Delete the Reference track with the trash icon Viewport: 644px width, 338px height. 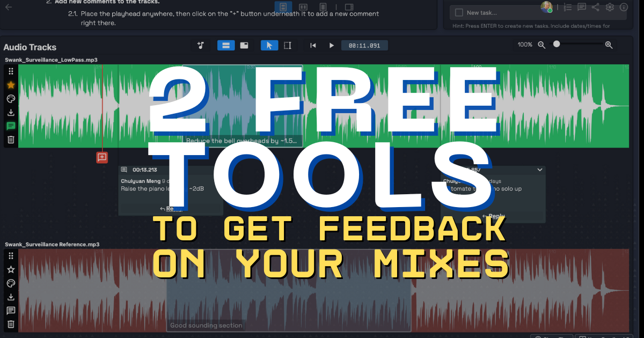tap(10, 324)
